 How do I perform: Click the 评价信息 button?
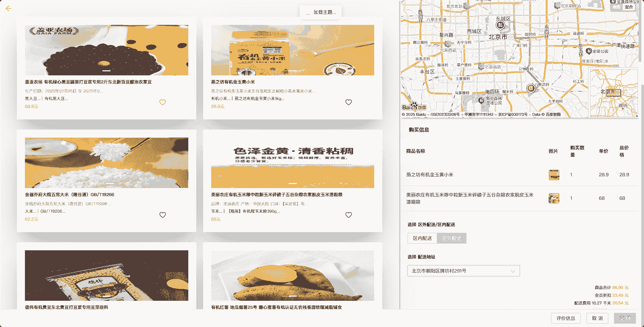pos(566,318)
